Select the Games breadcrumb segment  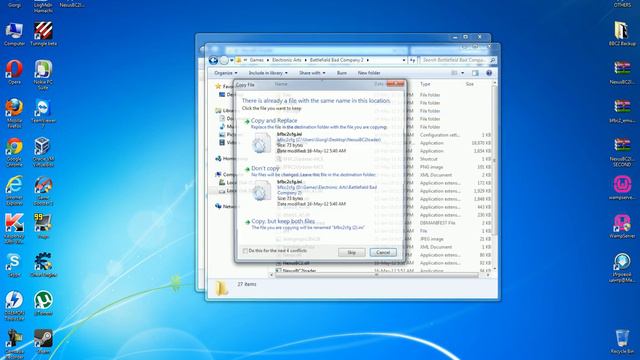(x=257, y=60)
